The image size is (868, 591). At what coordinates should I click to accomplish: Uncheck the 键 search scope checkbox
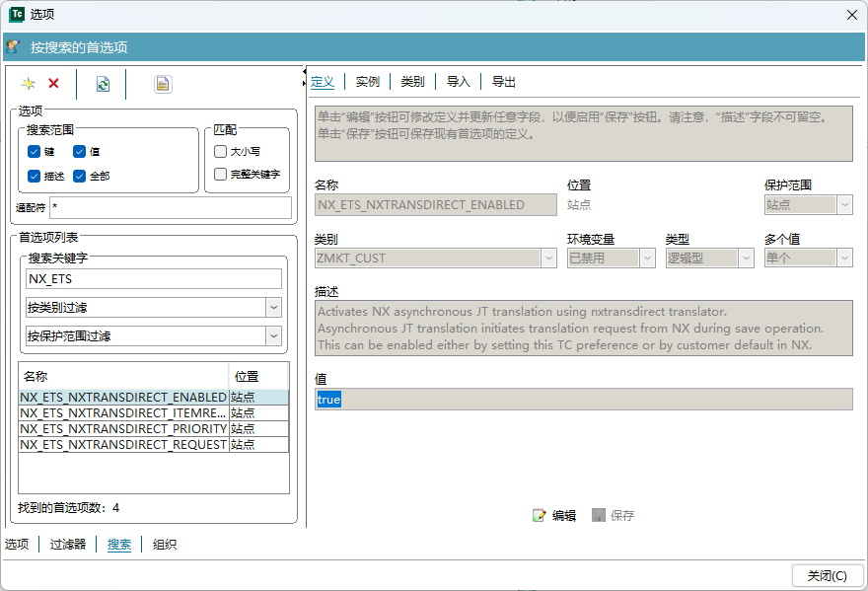36,151
